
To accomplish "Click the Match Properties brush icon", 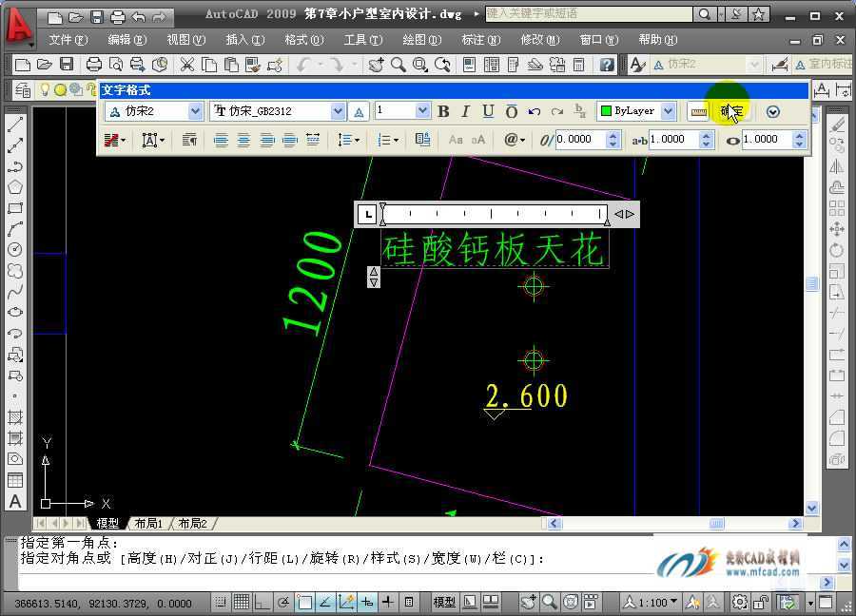I will pos(253,65).
